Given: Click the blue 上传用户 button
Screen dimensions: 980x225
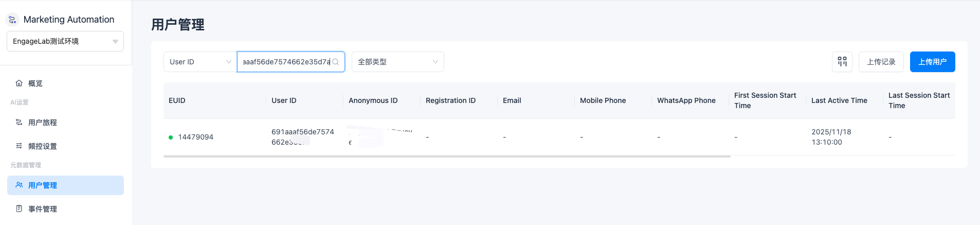Looking at the screenshot, I should point(933,62).
